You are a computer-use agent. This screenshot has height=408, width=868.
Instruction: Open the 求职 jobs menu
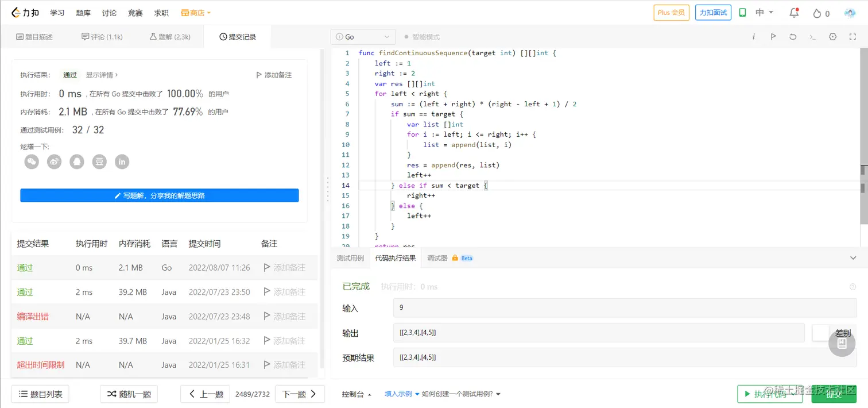point(161,13)
